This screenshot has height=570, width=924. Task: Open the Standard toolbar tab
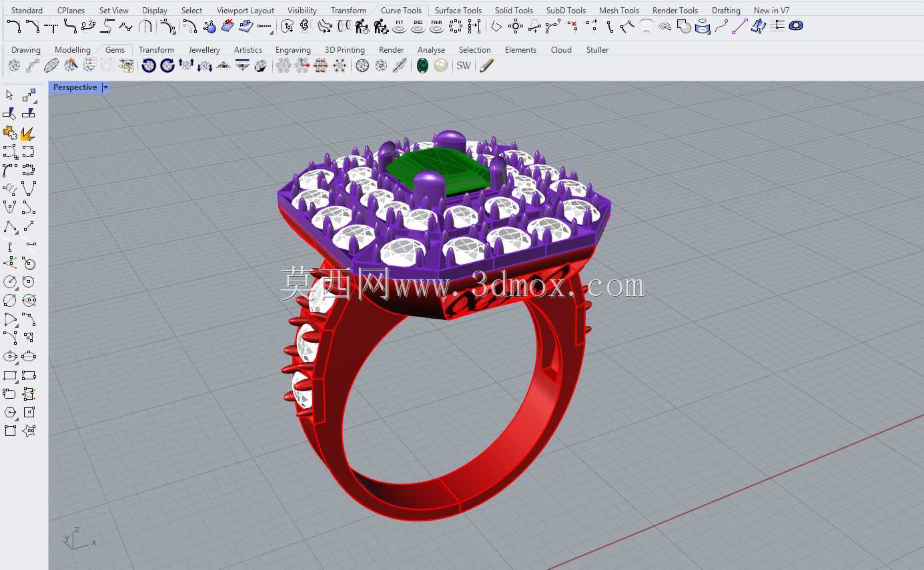(27, 11)
